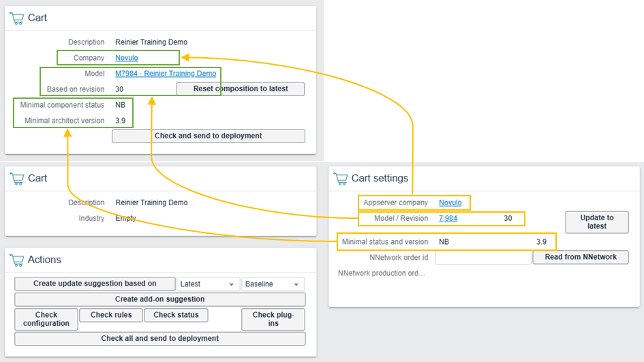This screenshot has width=644, height=362.
Task: Click cart icon of the Cart panel showing Industry
Action: 17,179
